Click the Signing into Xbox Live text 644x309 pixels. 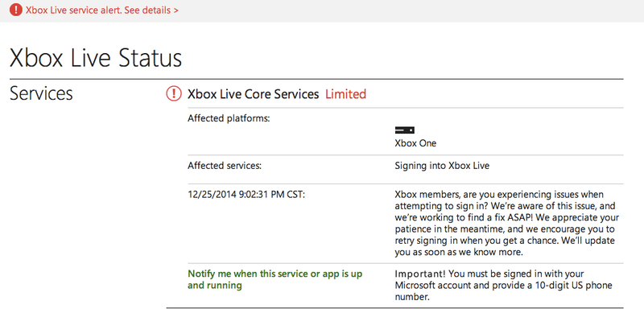442,167
